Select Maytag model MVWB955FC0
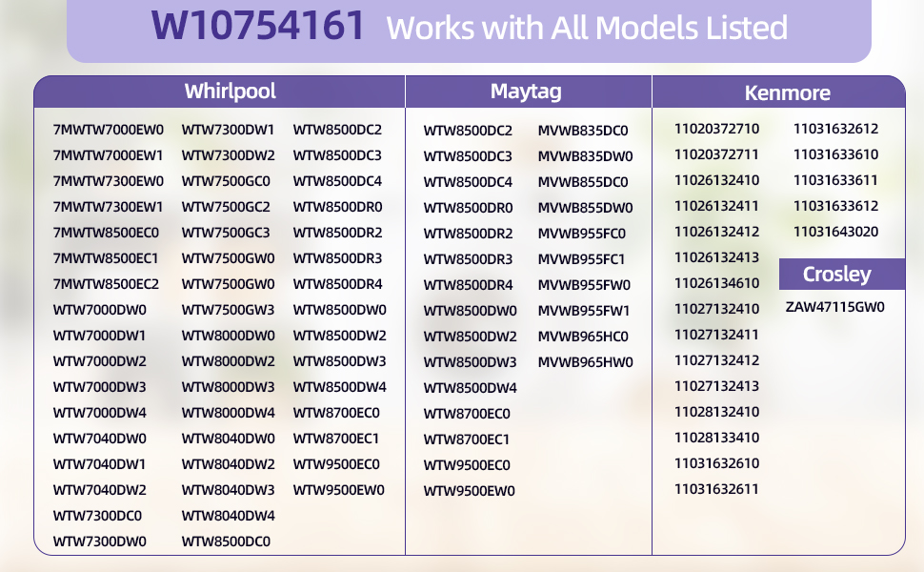Image resolution: width=924 pixels, height=572 pixels. point(582,234)
